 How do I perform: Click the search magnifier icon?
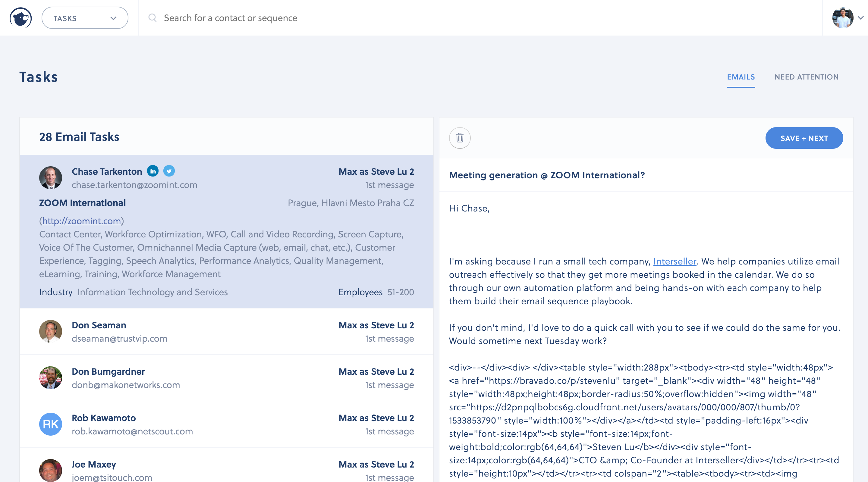click(x=152, y=18)
